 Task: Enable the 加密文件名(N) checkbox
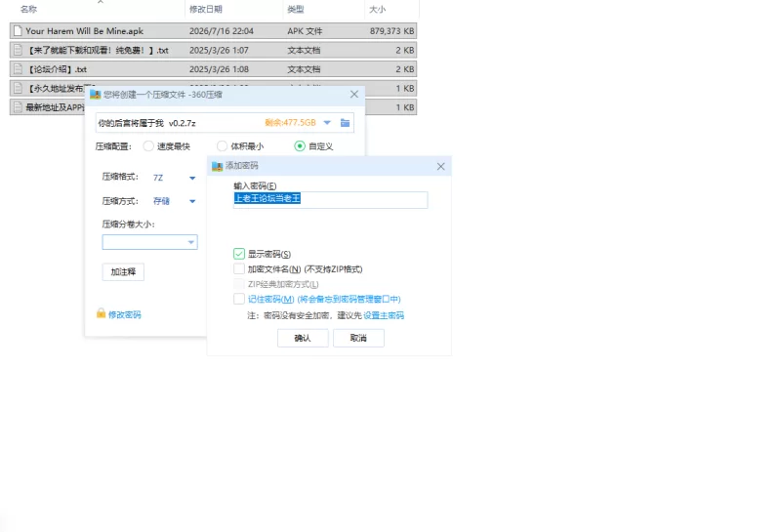[x=239, y=269]
